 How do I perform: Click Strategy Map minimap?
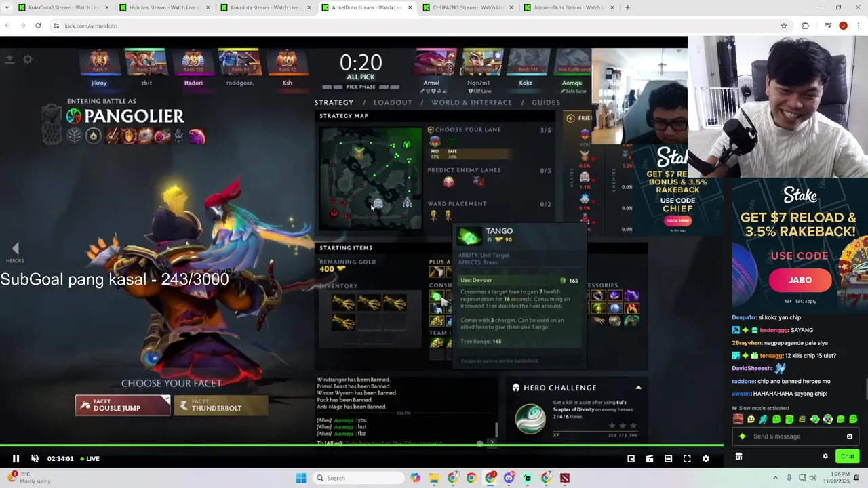click(x=370, y=178)
